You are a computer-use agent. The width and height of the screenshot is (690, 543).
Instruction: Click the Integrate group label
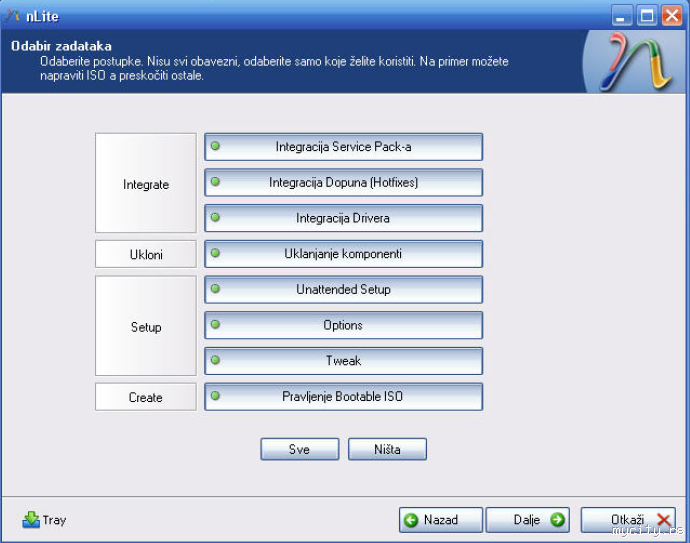146,183
